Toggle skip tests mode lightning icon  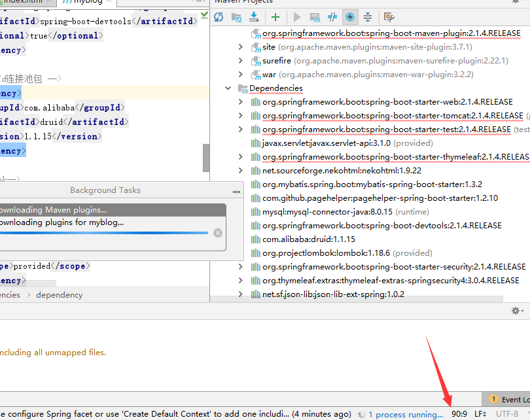point(350,17)
